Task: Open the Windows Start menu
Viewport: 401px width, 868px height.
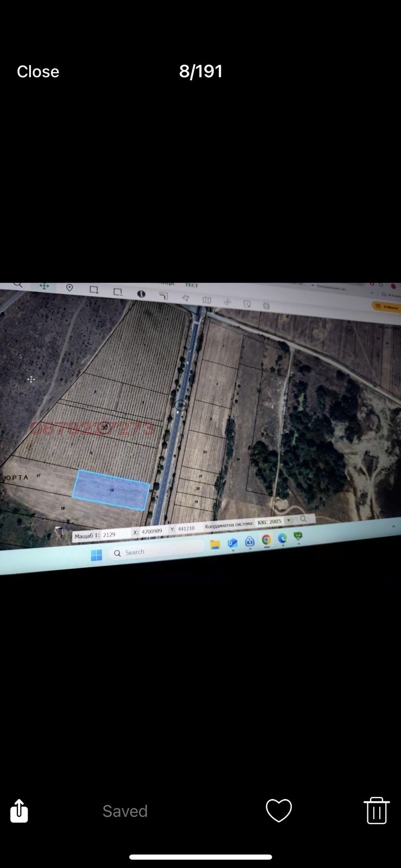Action: click(x=96, y=555)
